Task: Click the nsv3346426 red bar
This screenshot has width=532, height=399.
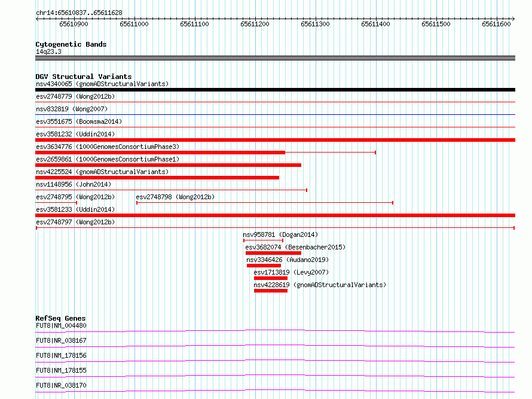Action: [x=264, y=266]
